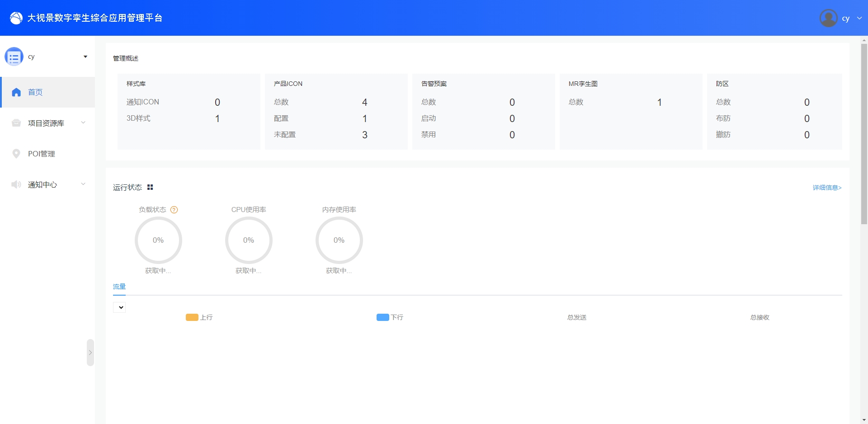Open the user account dropdown arrow
This screenshot has height=424, width=868.
pos(859,18)
